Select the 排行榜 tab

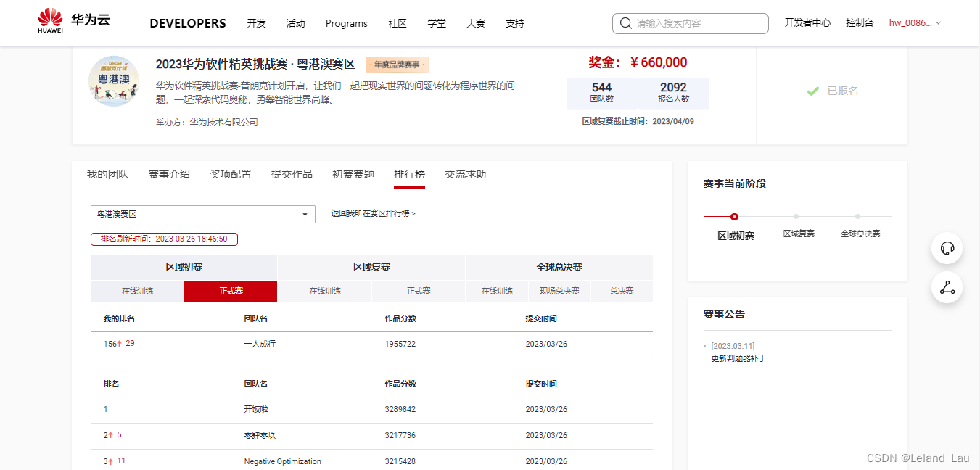point(409,174)
